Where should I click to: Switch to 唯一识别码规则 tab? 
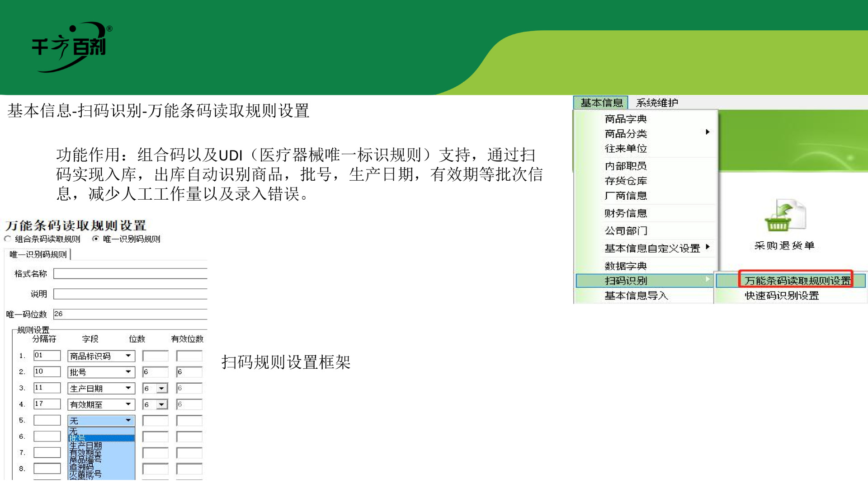(x=38, y=255)
